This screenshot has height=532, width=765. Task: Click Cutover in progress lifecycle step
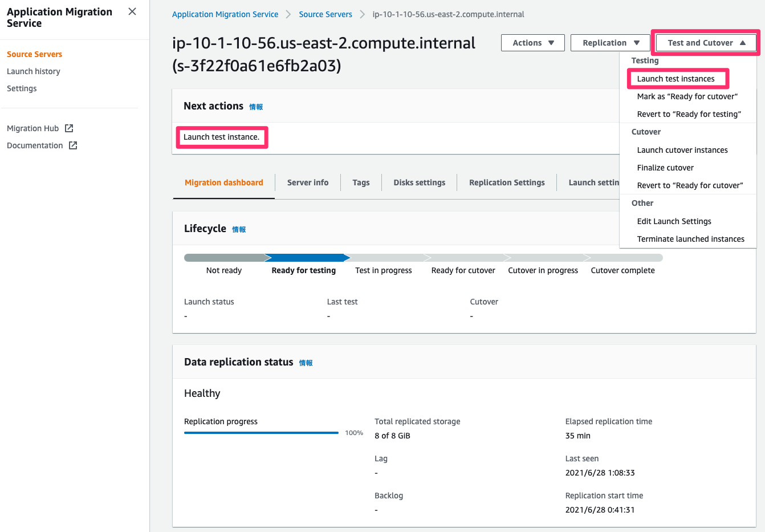(543, 270)
